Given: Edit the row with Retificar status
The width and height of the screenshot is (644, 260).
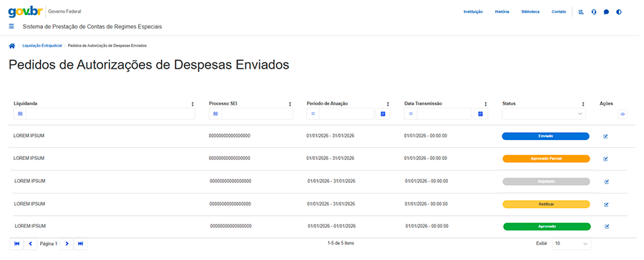Looking at the screenshot, I should (606, 204).
